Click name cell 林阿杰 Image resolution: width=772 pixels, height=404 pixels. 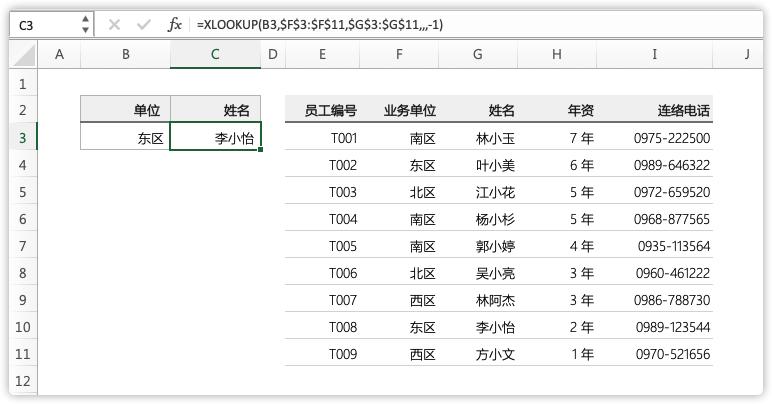pos(478,300)
